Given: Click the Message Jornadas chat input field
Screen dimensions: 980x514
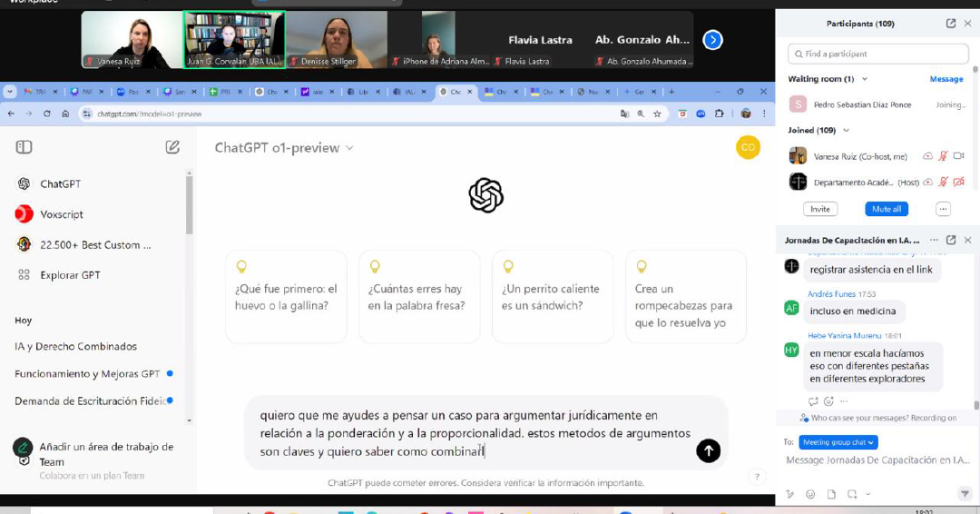Looking at the screenshot, I should click(x=877, y=460).
